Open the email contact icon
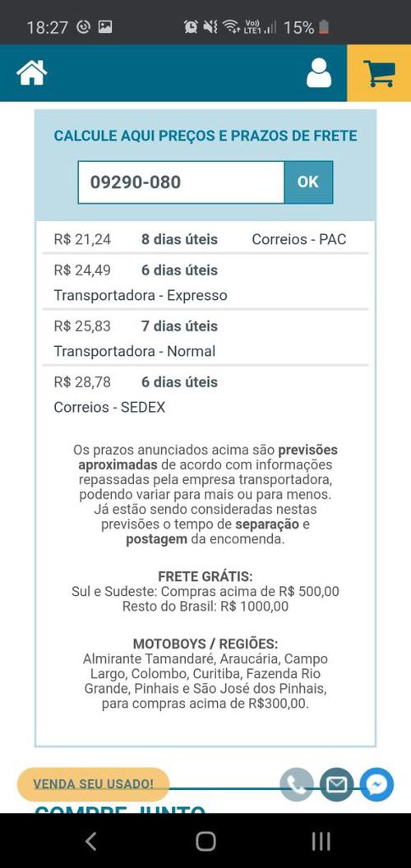The image size is (411, 868). [337, 784]
